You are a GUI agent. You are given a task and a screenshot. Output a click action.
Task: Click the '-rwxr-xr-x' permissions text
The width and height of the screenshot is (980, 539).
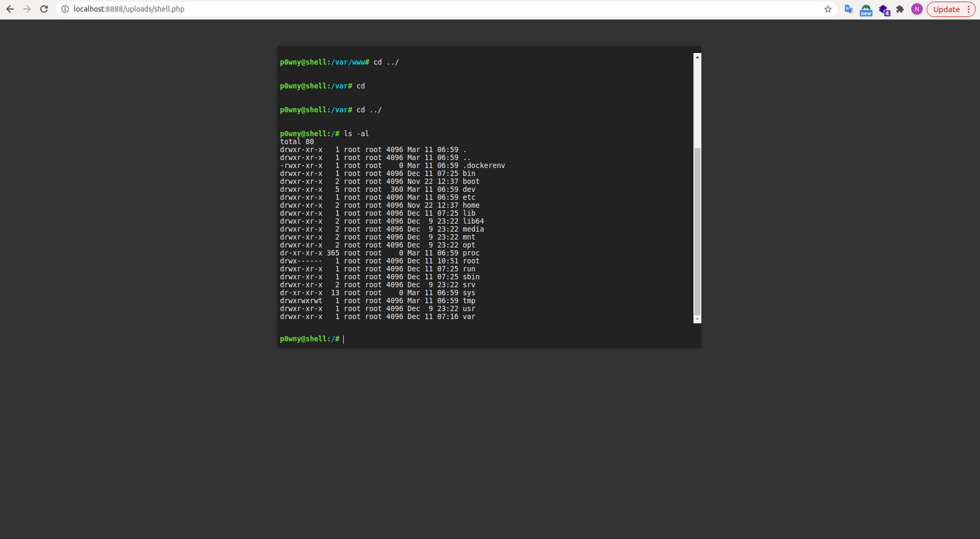301,166
